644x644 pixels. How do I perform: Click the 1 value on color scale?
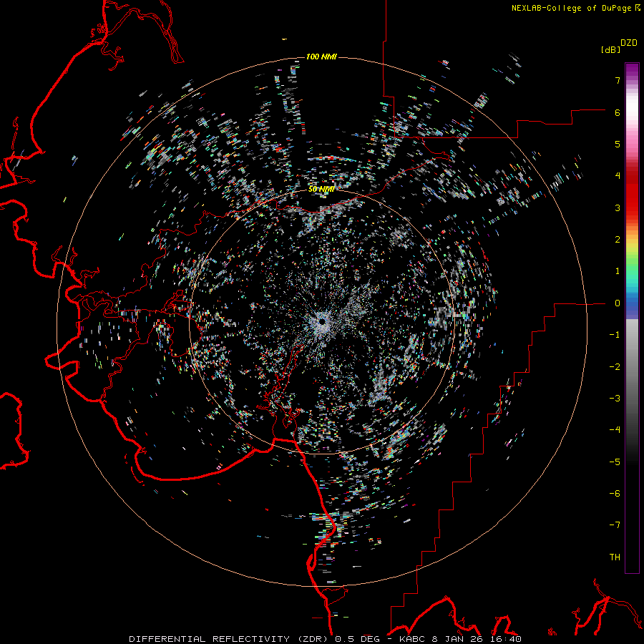pos(618,271)
